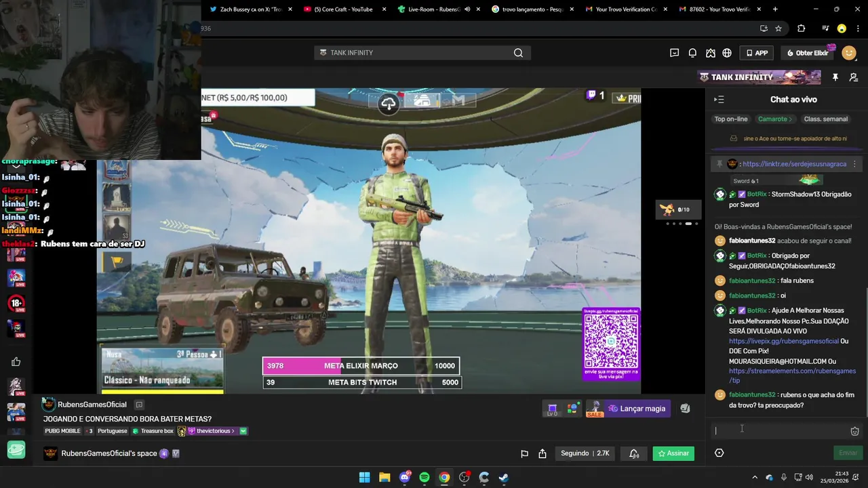Select the Top on-line tab
The width and height of the screenshot is (868, 488).
point(731,119)
